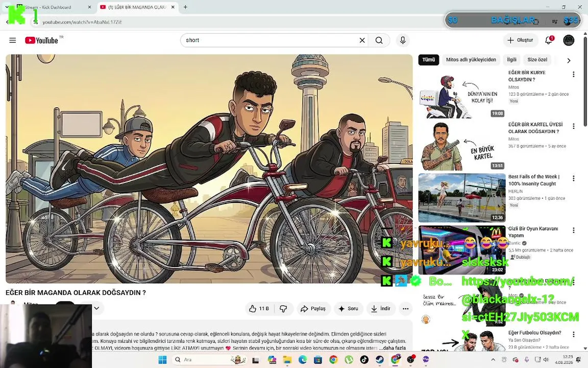Open the HERLIN channel name

pyautogui.click(x=515, y=191)
